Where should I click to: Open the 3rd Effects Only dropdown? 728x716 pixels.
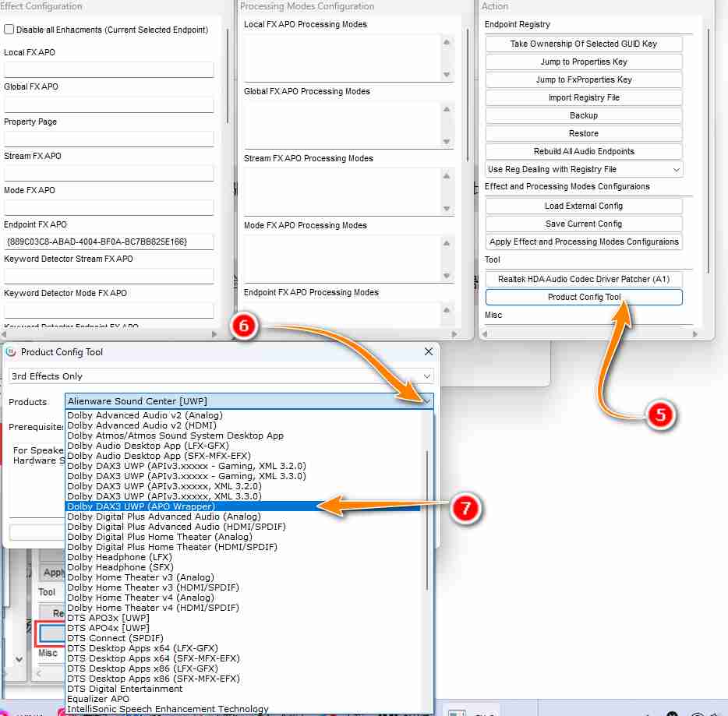point(221,376)
